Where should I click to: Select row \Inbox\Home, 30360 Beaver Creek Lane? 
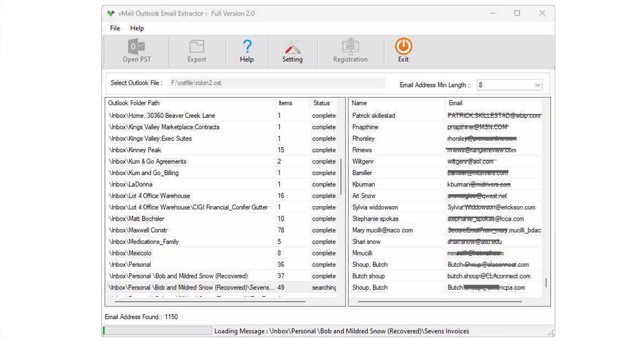[x=221, y=116]
